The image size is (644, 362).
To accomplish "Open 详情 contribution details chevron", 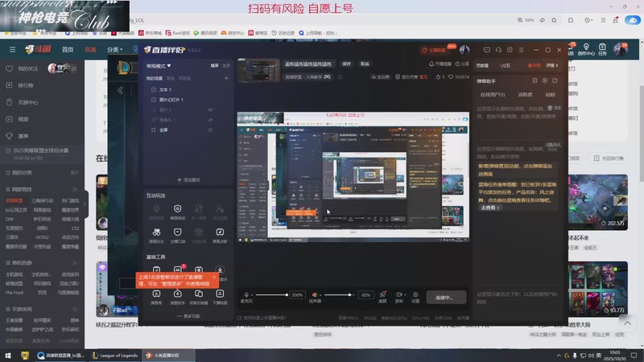I will point(552,66).
